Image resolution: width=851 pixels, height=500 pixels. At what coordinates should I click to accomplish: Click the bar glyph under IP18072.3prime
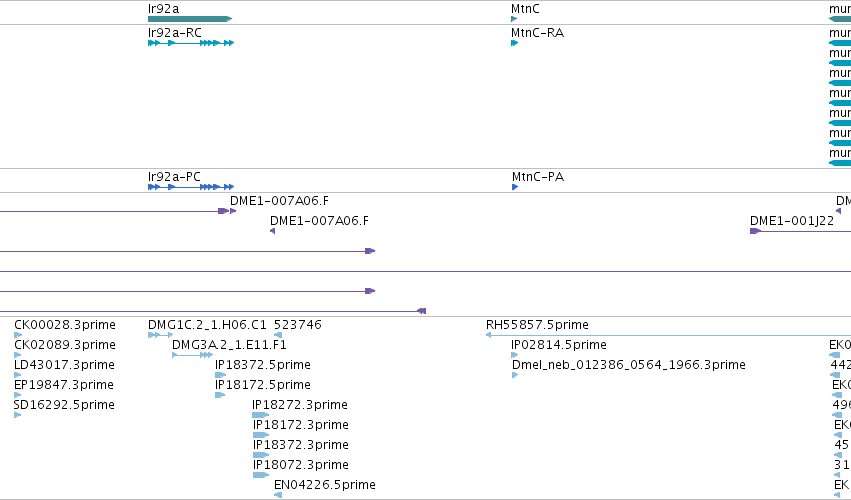261,476
